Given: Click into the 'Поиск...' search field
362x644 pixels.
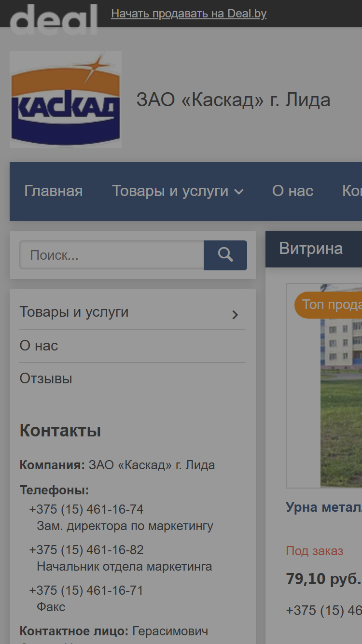Looking at the screenshot, I should 111,255.
